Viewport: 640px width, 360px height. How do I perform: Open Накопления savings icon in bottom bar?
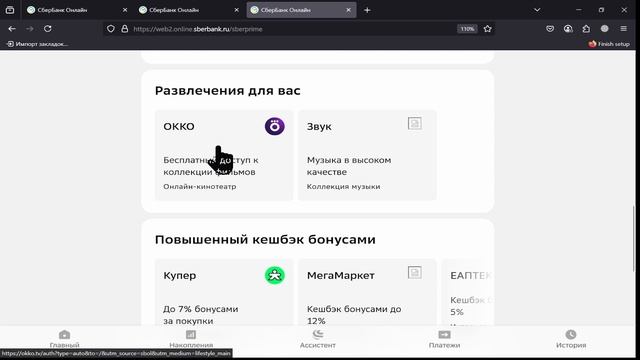pos(191,335)
